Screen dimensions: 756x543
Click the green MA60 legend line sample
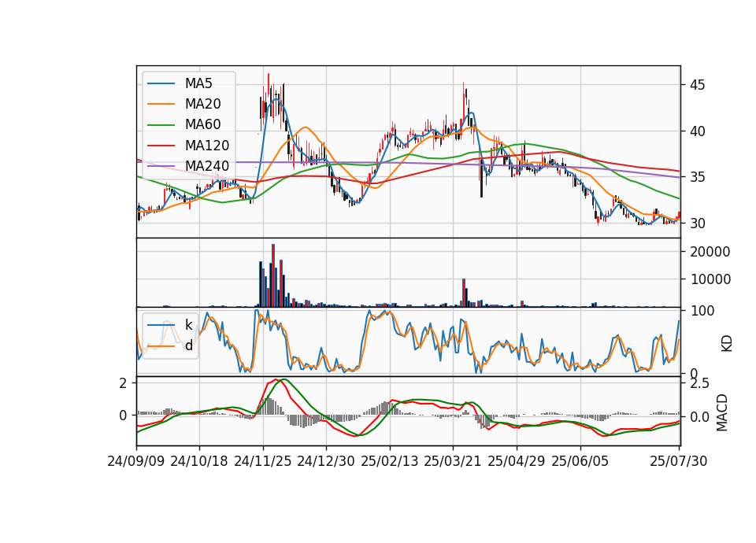161,125
